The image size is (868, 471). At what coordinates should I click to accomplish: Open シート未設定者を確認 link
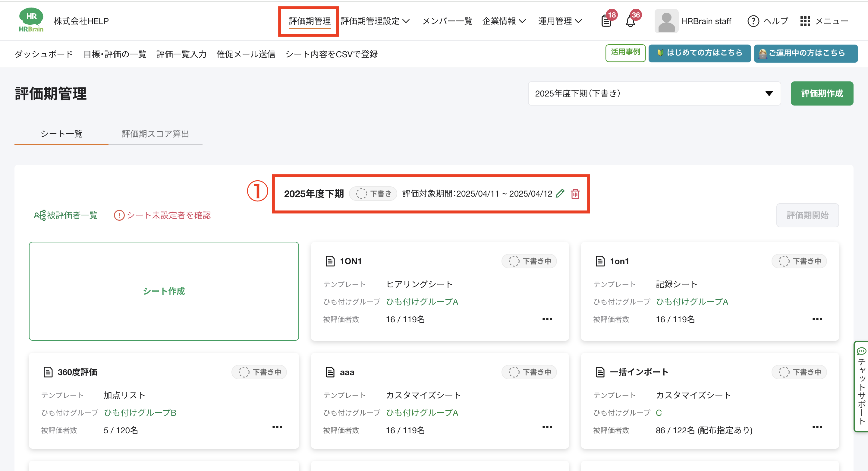(162, 215)
